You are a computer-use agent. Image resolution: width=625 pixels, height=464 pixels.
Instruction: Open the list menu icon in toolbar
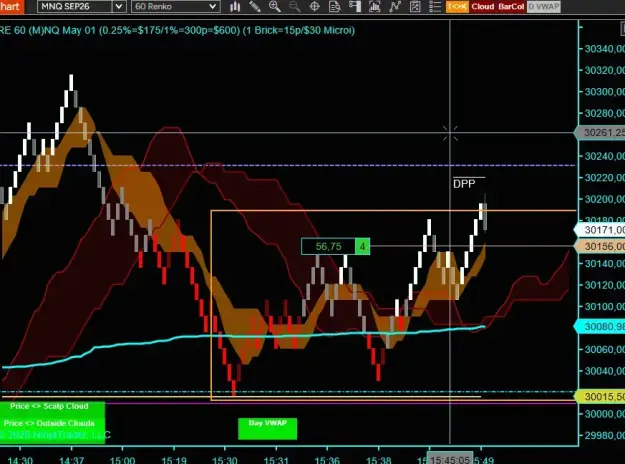(435, 6)
